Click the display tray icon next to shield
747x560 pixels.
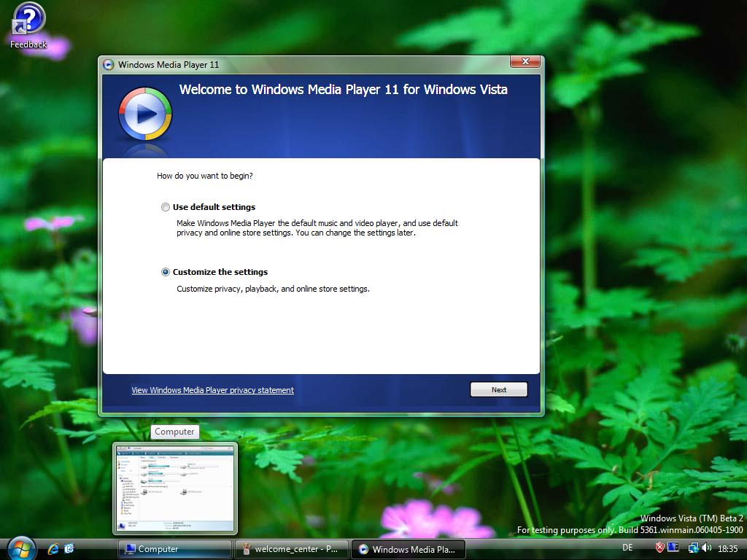click(673, 548)
